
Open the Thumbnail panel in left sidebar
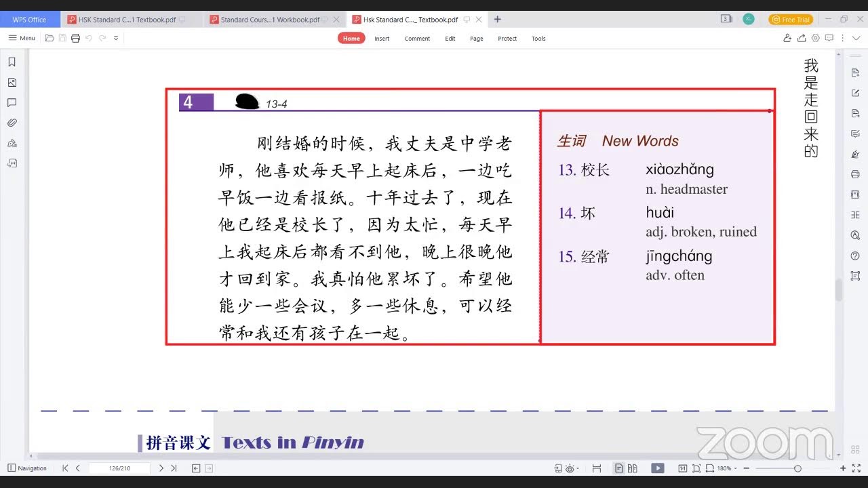(x=12, y=82)
